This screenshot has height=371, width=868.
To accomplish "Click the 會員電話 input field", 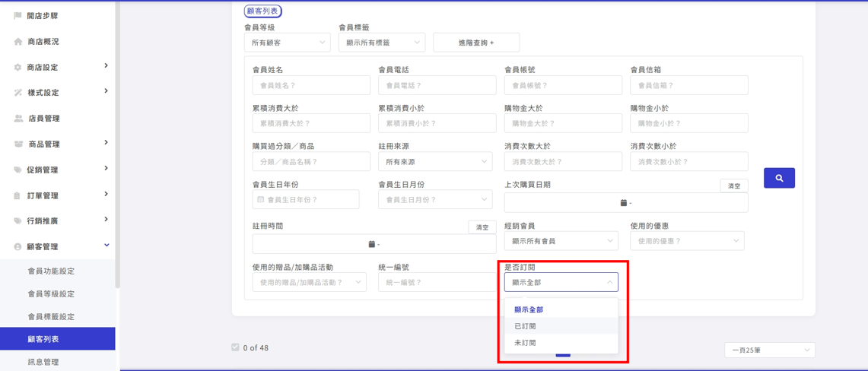I will pos(437,85).
